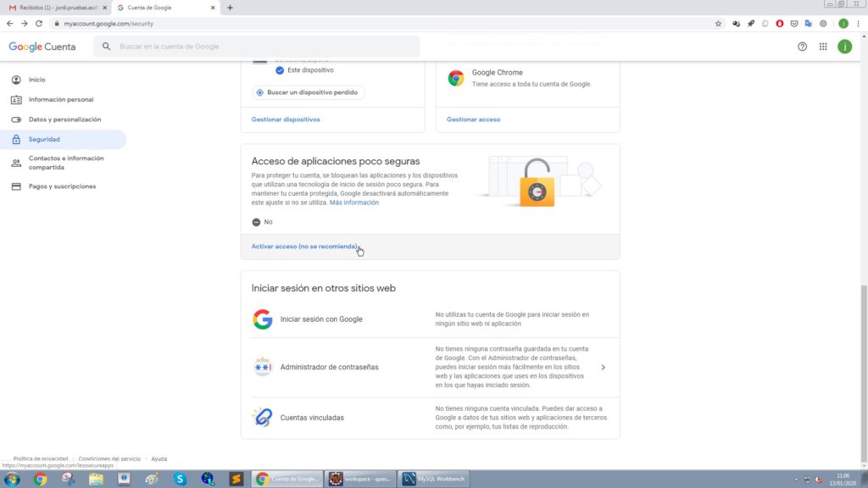Image resolution: width=868 pixels, height=488 pixels.
Task: Open Skype from the taskbar
Action: pos(179,478)
